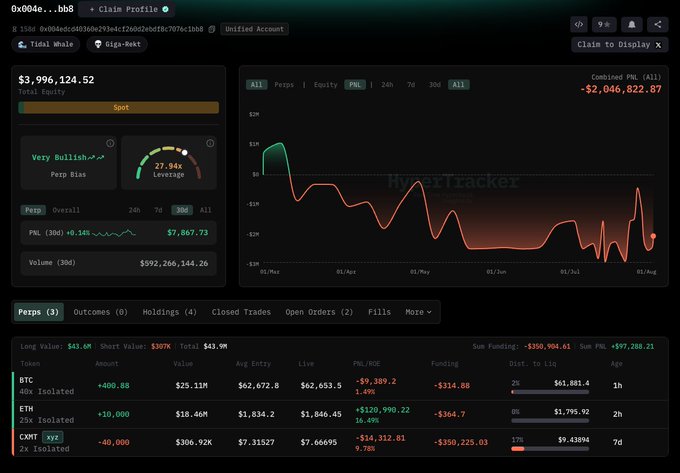Sort by Amount column header

tap(107, 364)
